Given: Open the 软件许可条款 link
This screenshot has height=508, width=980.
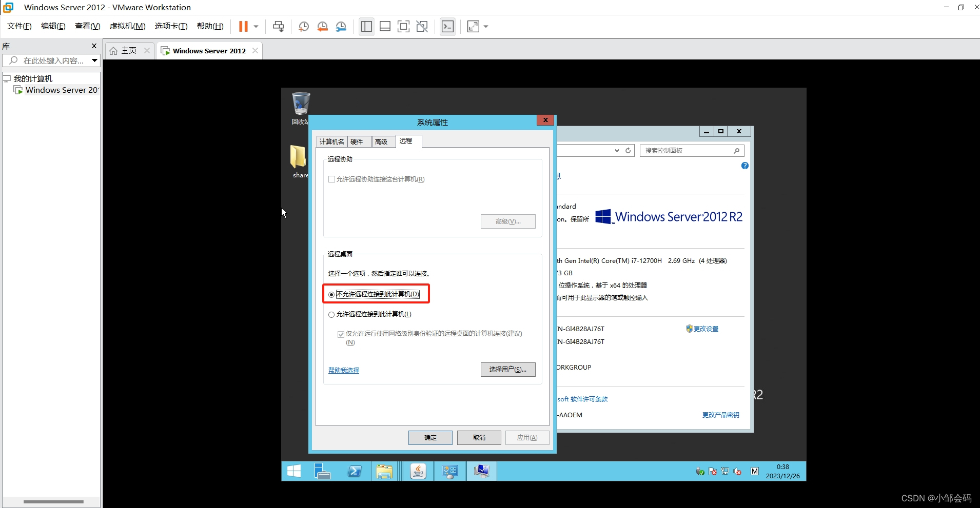Looking at the screenshot, I should [583, 399].
